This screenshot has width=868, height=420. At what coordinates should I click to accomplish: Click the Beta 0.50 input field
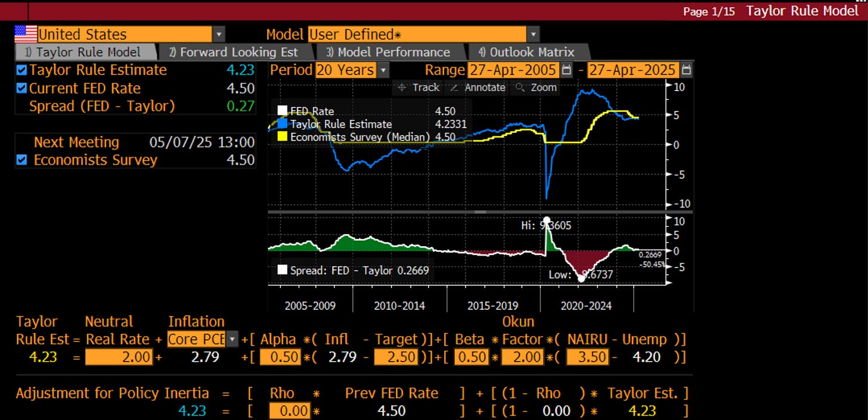(x=472, y=357)
